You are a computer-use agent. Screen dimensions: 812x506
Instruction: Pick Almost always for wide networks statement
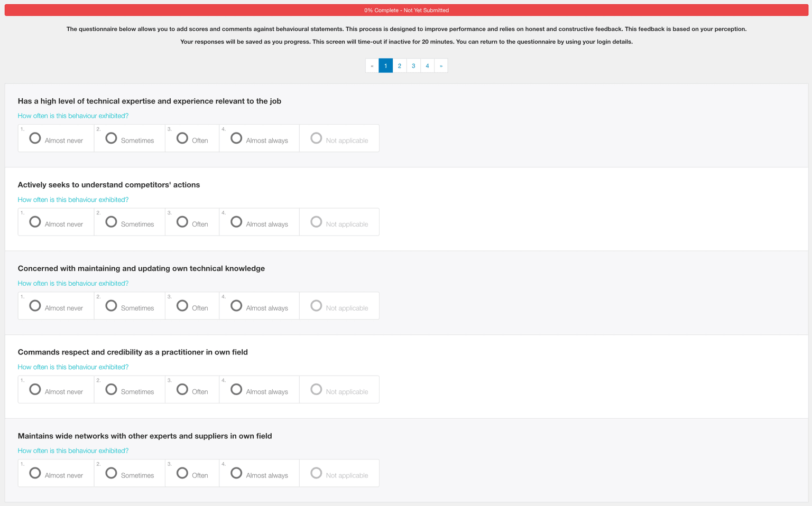point(236,473)
